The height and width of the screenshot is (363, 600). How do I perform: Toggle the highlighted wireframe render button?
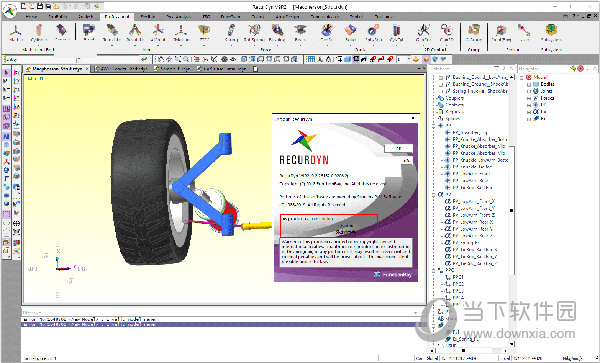click(x=357, y=59)
